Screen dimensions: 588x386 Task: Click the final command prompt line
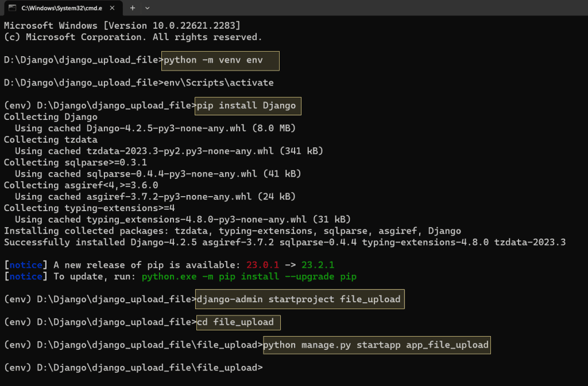(x=133, y=367)
